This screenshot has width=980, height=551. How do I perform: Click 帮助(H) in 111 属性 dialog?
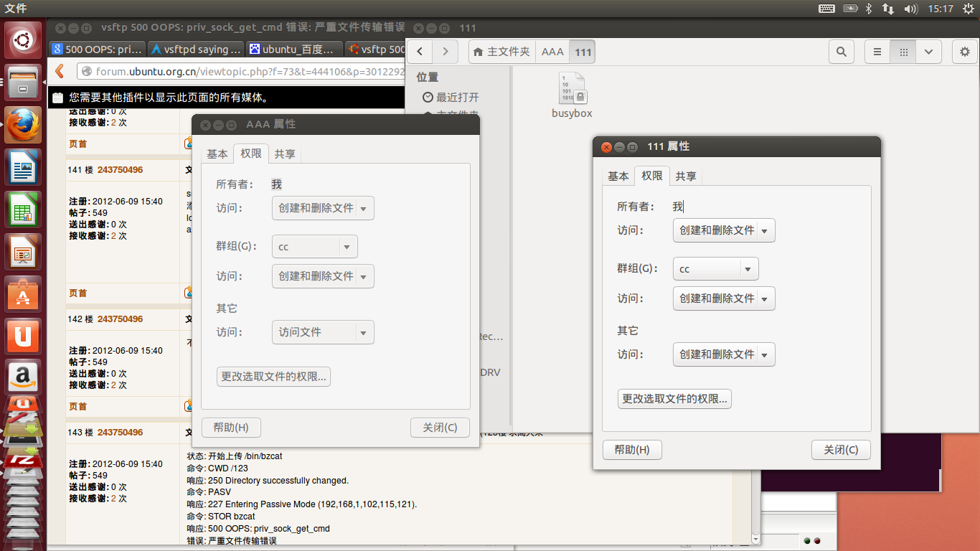[x=632, y=450]
